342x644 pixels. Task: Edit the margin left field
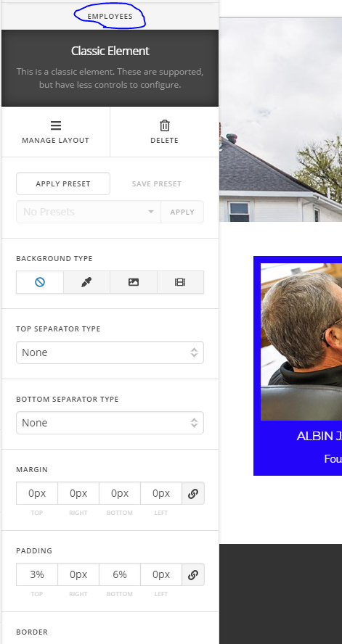click(x=161, y=493)
